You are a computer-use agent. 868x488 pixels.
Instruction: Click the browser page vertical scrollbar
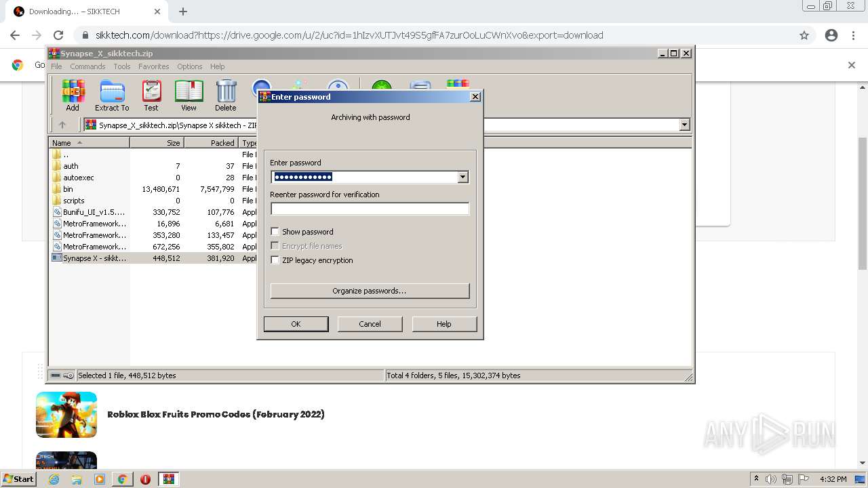click(863, 203)
